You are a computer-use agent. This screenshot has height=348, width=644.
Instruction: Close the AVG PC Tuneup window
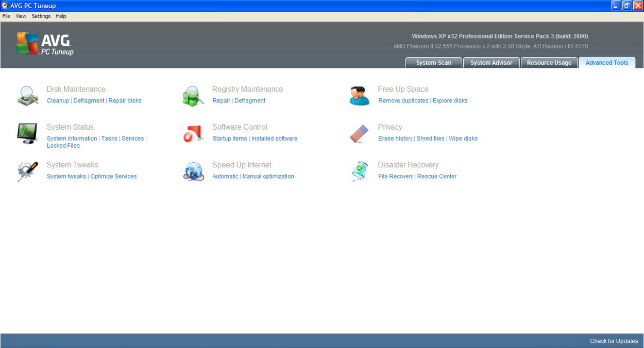click(x=638, y=6)
